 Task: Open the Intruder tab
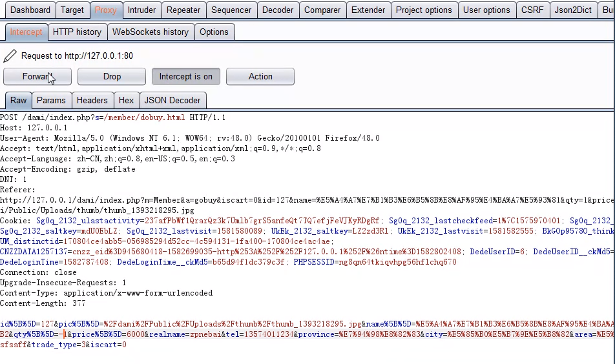point(141,10)
